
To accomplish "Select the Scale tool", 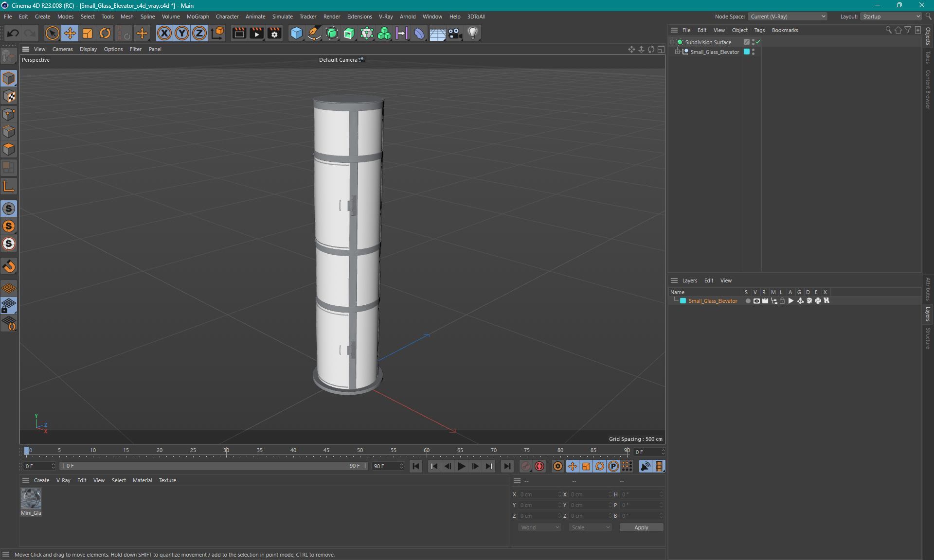I will [x=88, y=33].
